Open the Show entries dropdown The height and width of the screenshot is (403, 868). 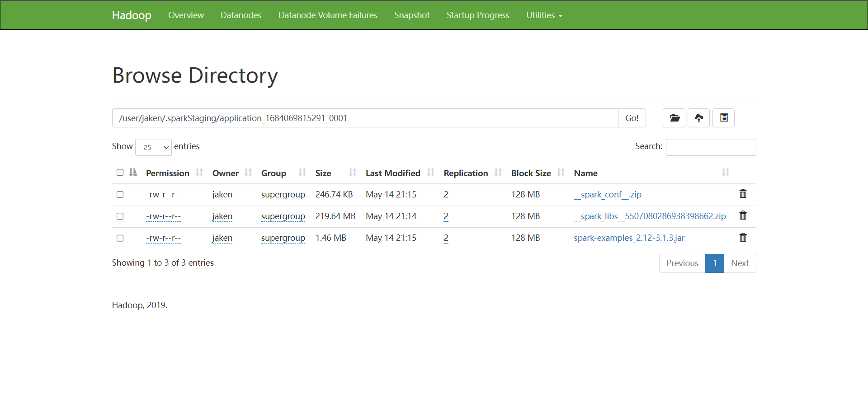tap(153, 147)
